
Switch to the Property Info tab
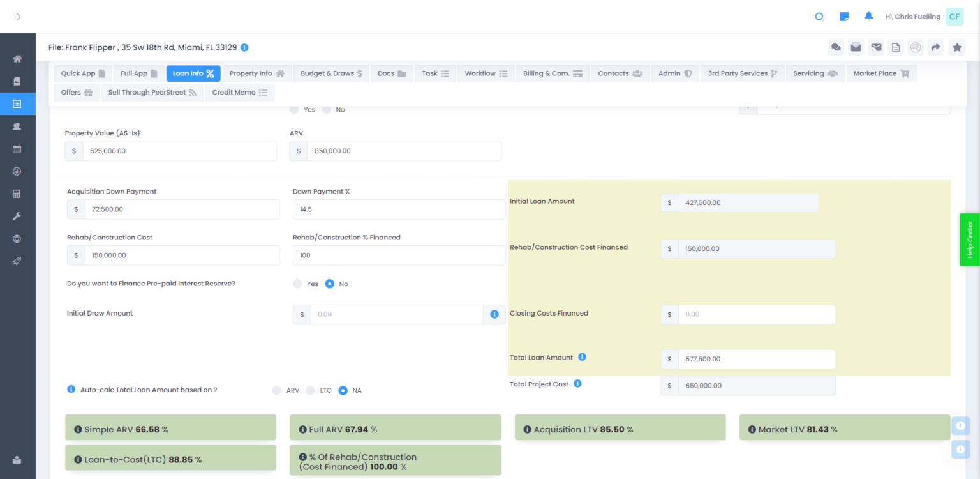coord(256,73)
